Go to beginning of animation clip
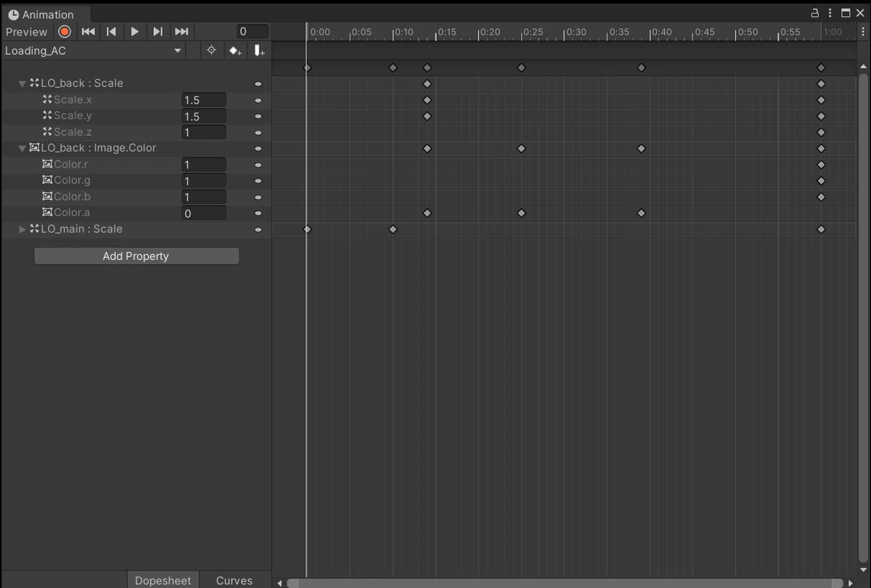 coord(88,31)
